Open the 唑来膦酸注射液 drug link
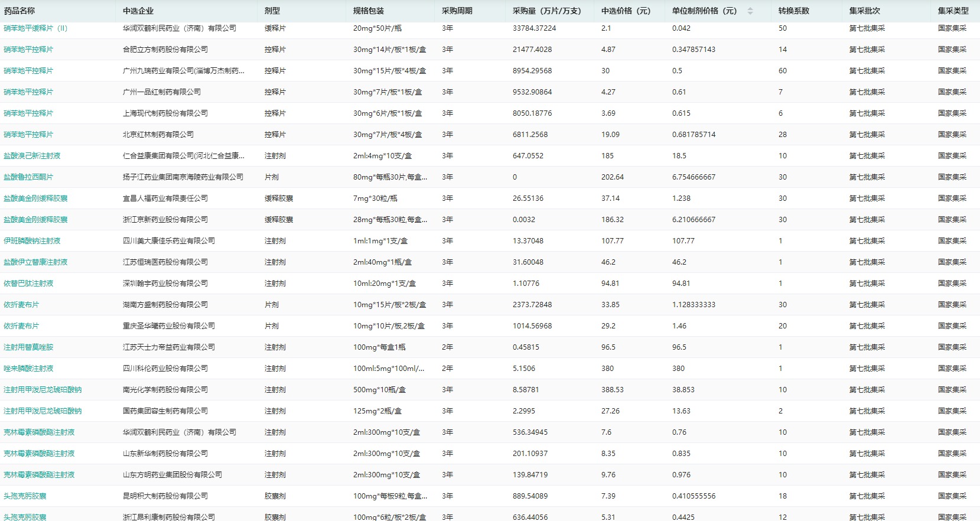Viewport: 980px width, 521px height. tap(28, 369)
